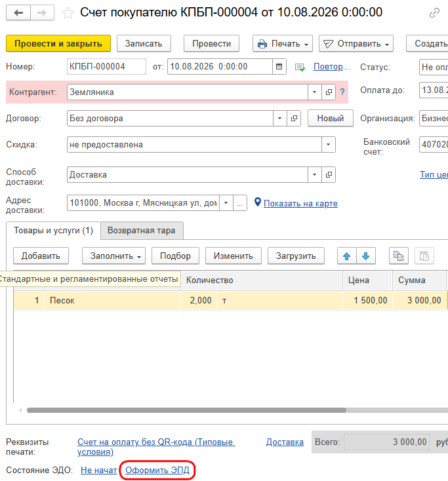Image resolution: width=448 pixels, height=481 pixels.
Task: Click the Организация field
Action: pos(434,118)
